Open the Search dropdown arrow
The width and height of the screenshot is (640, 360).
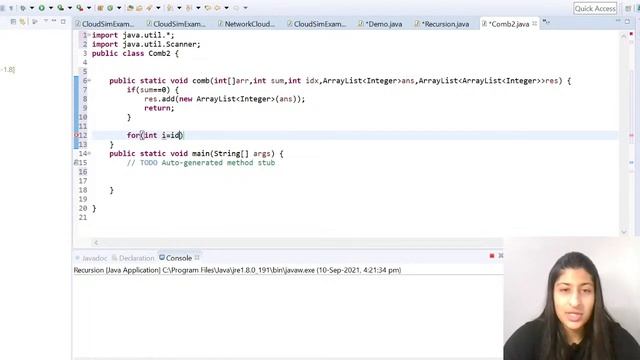(x=158, y=8)
